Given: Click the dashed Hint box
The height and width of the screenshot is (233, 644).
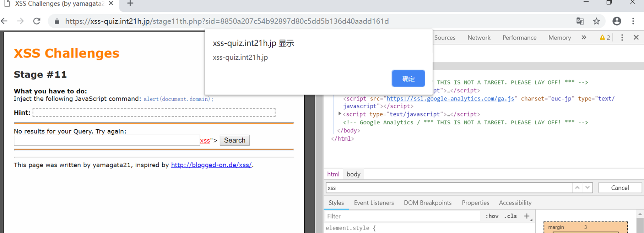Looking at the screenshot, I should pyautogui.click(x=154, y=113).
